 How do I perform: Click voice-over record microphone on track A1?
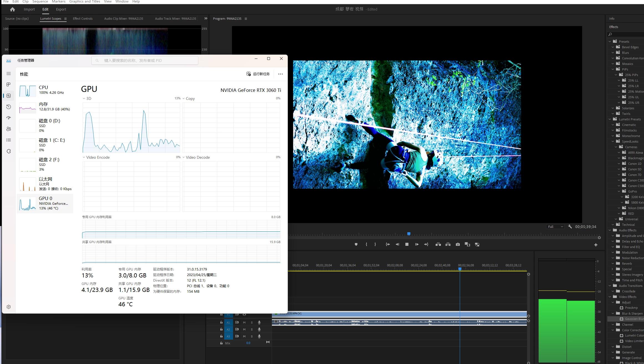point(259,322)
